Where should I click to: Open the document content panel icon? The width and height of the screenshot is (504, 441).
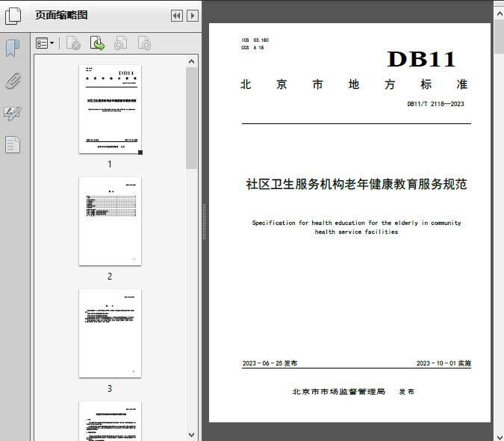tap(13, 145)
